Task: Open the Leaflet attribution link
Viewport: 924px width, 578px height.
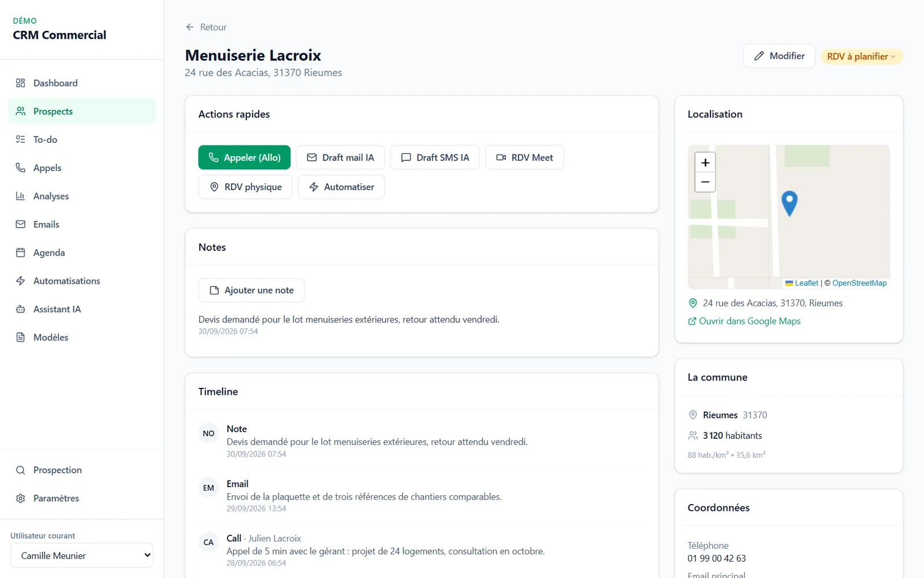Action: point(802,283)
